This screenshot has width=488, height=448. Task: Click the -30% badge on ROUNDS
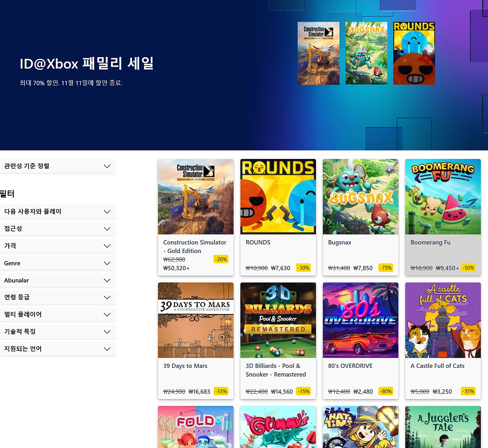click(303, 268)
